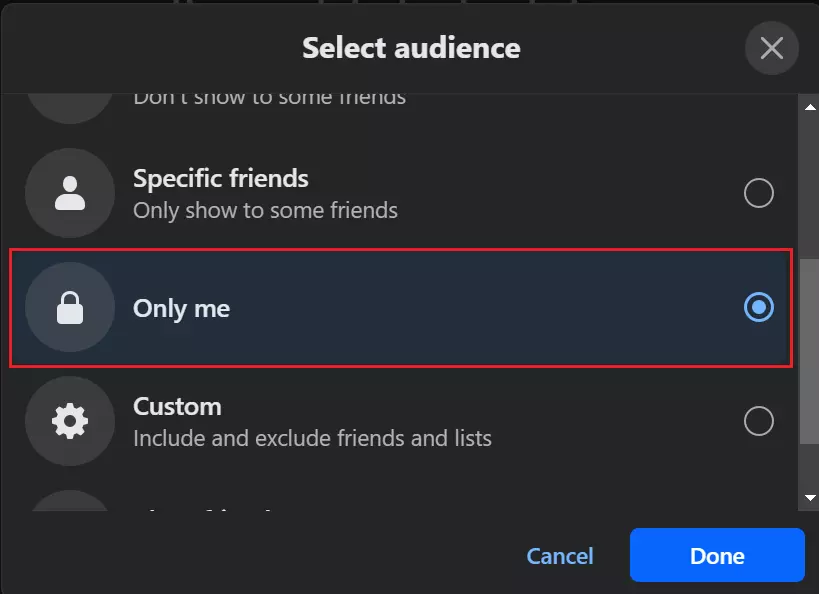Click the scrollbar down arrow
The width and height of the screenshot is (819, 594).
(809, 497)
